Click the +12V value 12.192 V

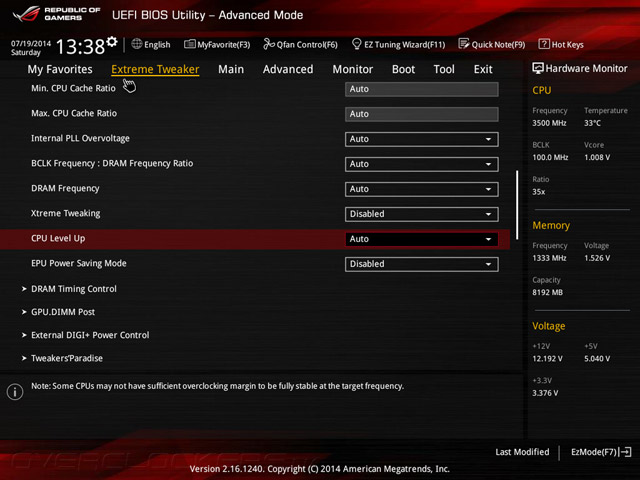547,358
